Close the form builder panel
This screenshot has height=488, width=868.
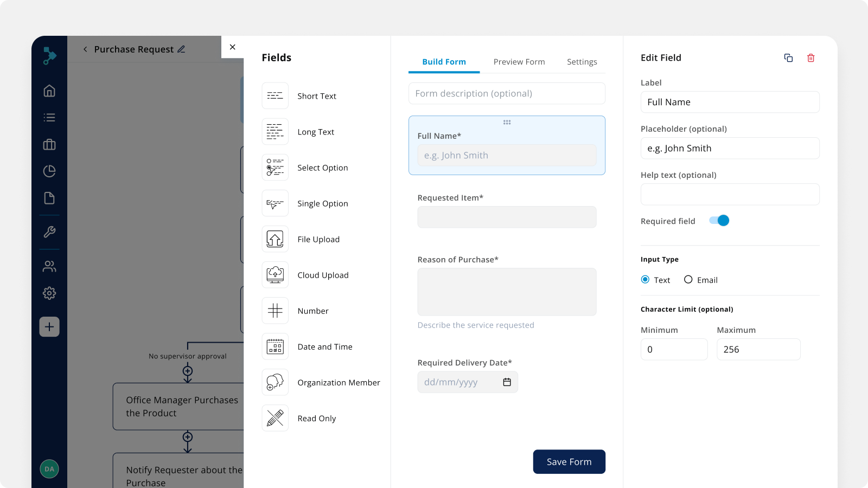(232, 47)
